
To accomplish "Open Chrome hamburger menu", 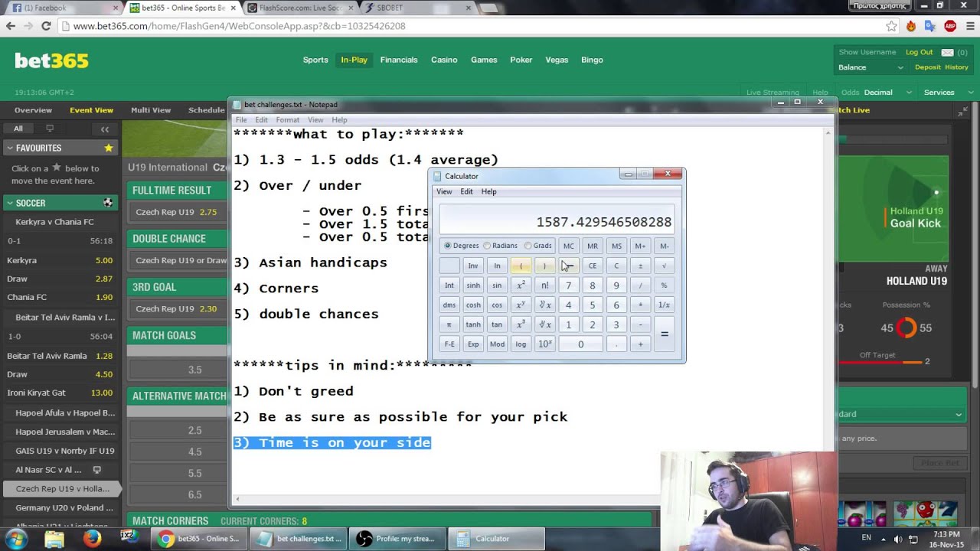I will tap(969, 26).
